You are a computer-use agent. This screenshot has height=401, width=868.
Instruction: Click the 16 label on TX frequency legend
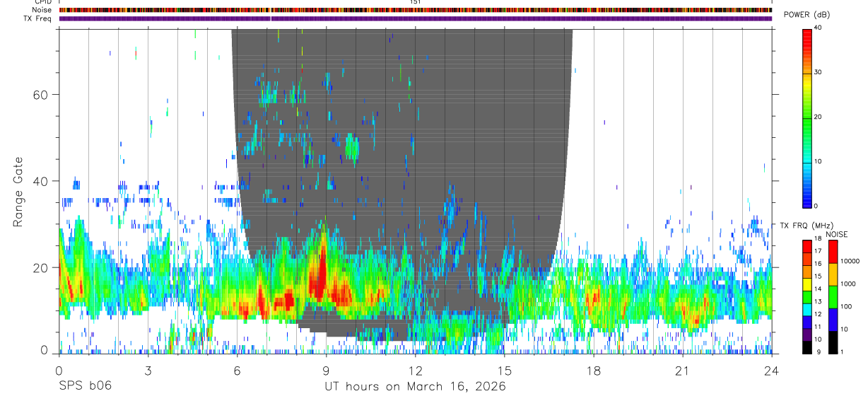(817, 264)
